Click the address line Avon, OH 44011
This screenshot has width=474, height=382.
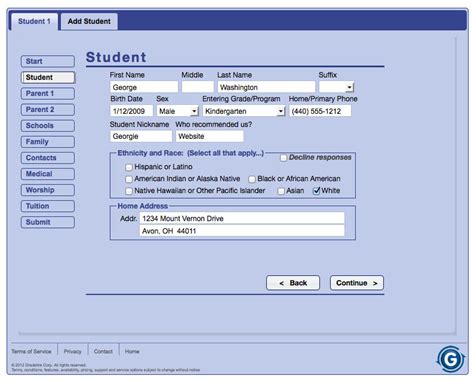[242, 231]
